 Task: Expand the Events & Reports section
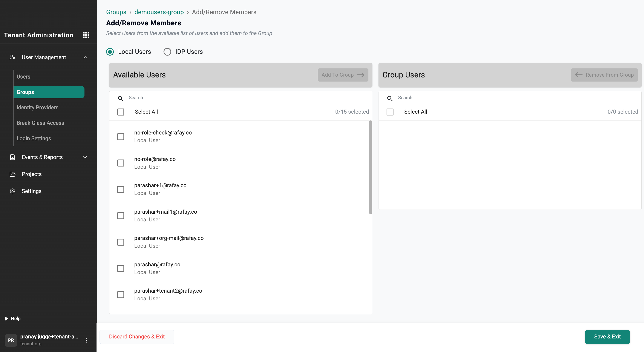tap(85, 157)
